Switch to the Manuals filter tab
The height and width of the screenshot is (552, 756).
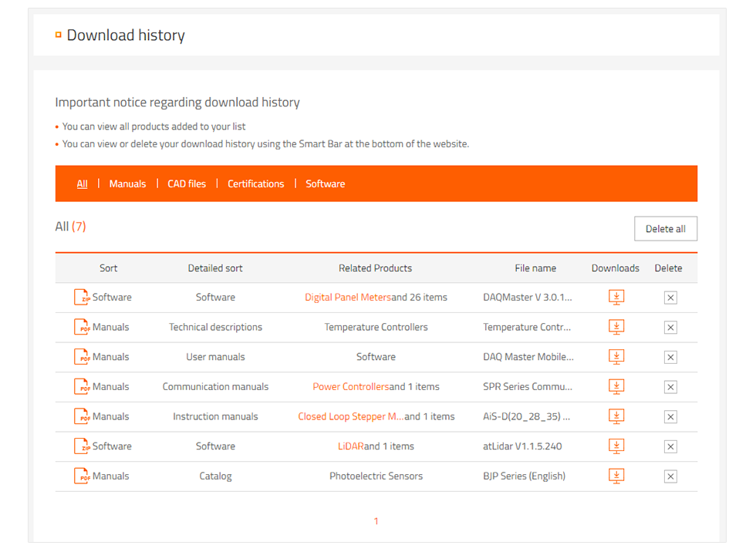(x=127, y=184)
